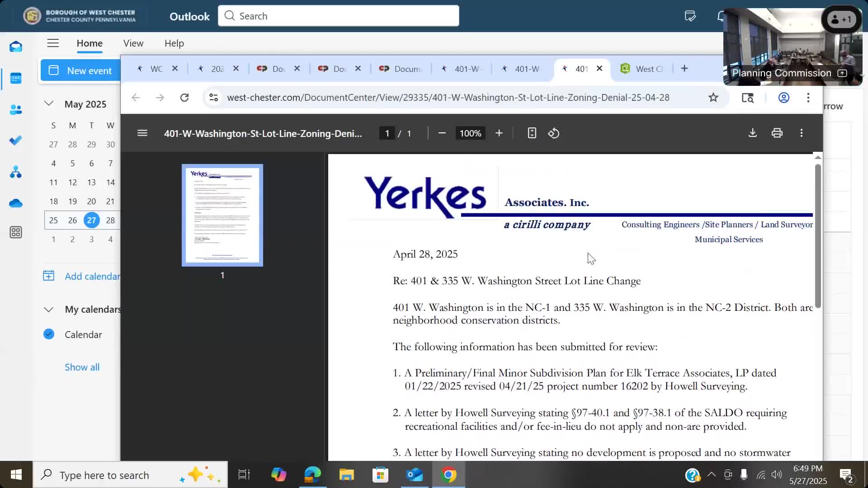
Task: Open OneDrive from Outlook left rail
Action: pyautogui.click(x=16, y=203)
